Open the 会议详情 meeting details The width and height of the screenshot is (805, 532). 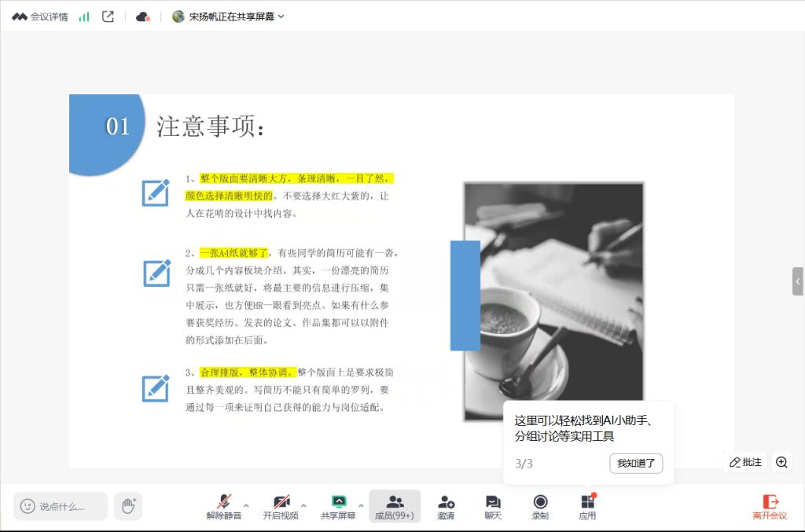click(x=40, y=17)
